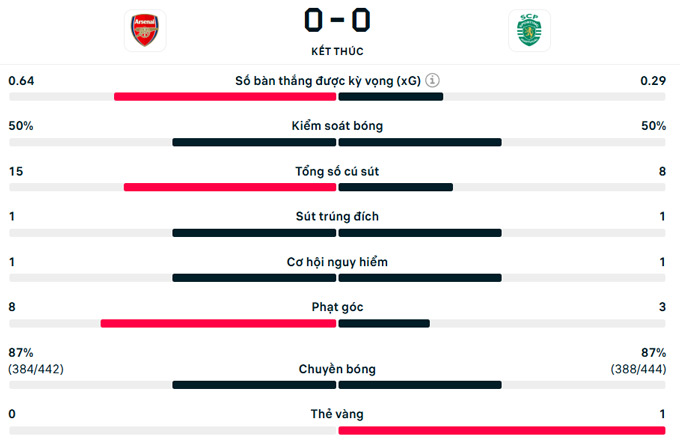Click Sporting's passing figure (388/444)
The width and height of the screenshot is (680, 444).
coord(638,369)
